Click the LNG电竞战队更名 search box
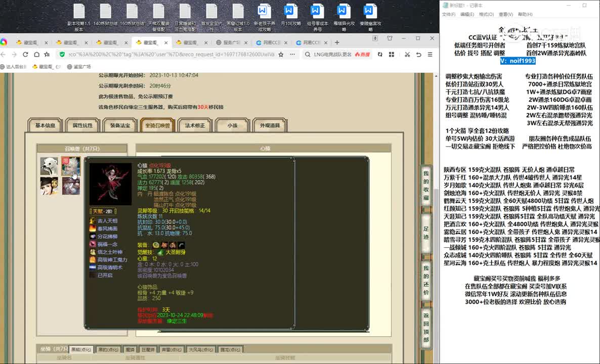The image size is (600, 364). tap(332, 54)
